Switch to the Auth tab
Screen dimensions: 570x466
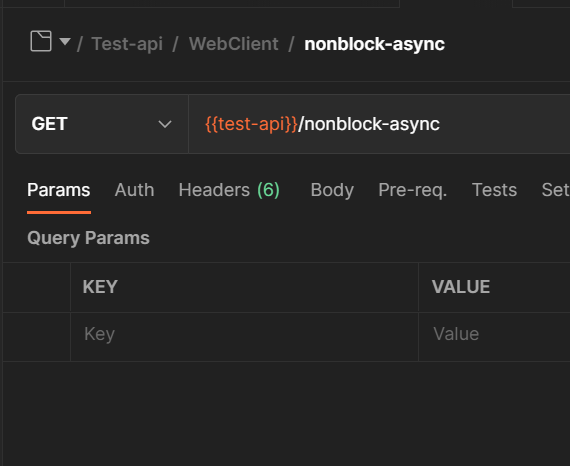pos(135,190)
